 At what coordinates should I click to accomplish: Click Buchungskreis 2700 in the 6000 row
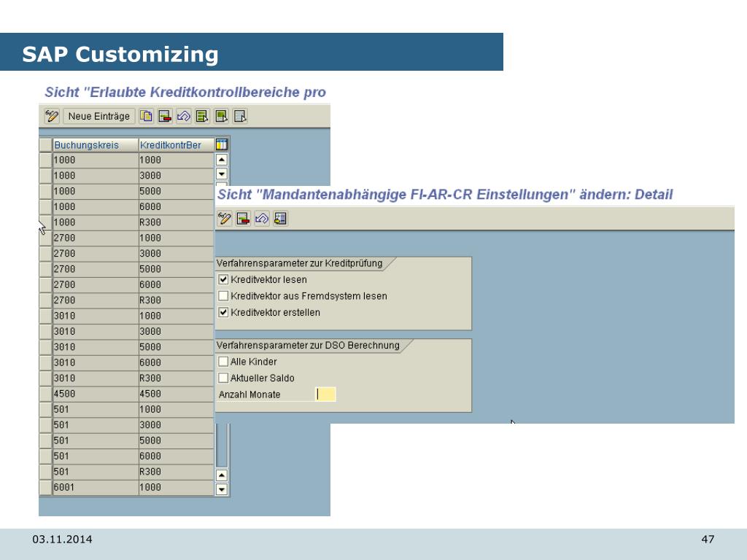point(96,285)
